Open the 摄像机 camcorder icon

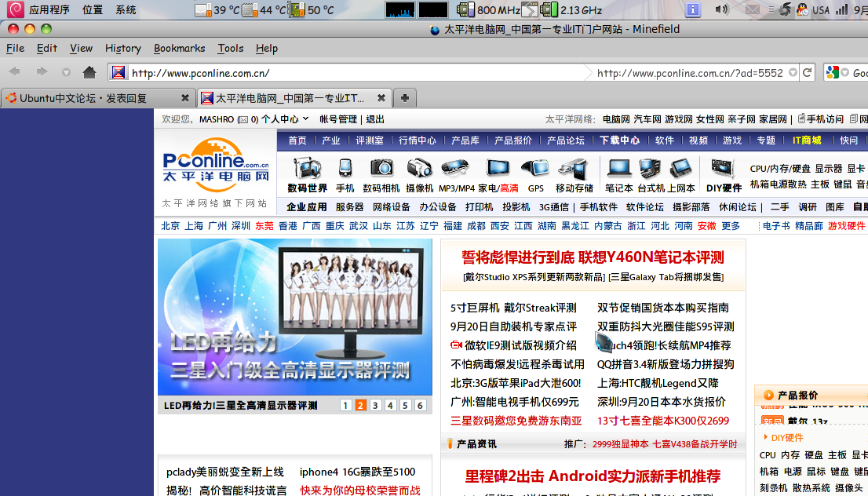pos(419,168)
